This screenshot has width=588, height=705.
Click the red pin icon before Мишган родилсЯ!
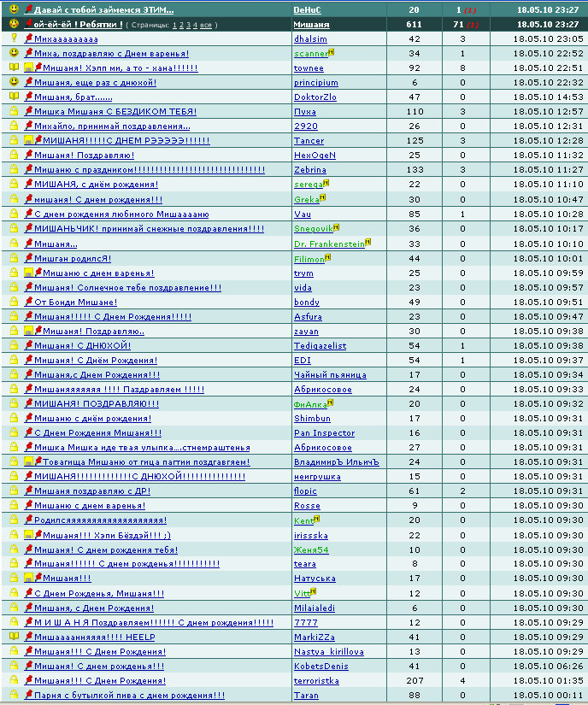coord(29,258)
